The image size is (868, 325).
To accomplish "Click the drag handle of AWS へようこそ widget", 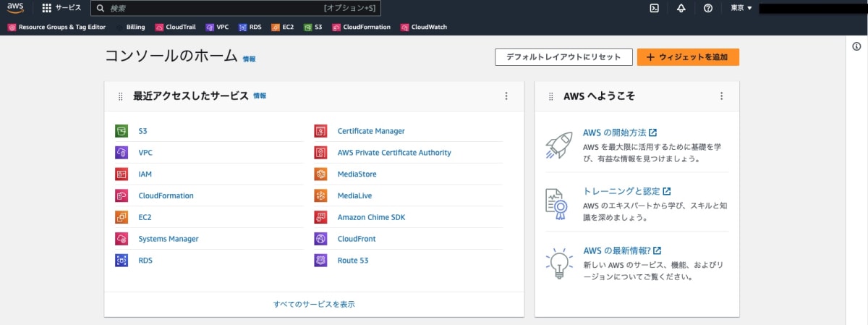I will (x=551, y=96).
